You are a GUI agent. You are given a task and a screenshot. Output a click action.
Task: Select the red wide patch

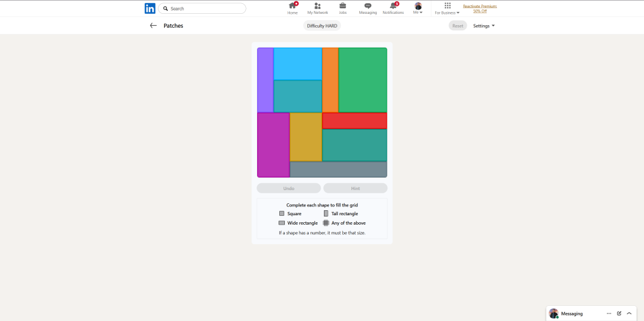(355, 121)
